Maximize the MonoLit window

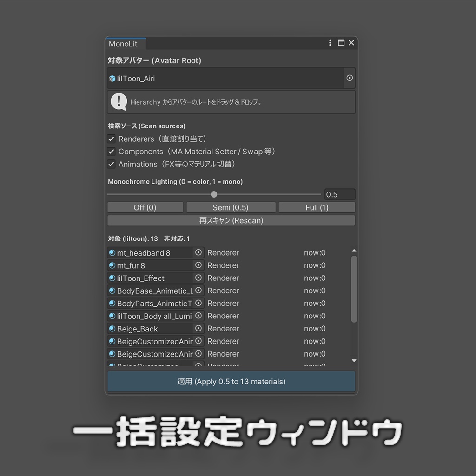coord(341,43)
